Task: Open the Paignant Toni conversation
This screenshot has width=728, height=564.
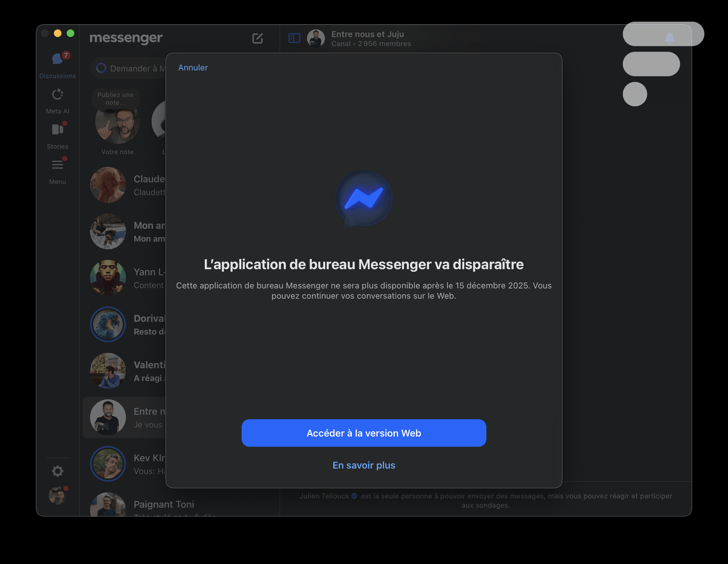Action: pos(164,504)
